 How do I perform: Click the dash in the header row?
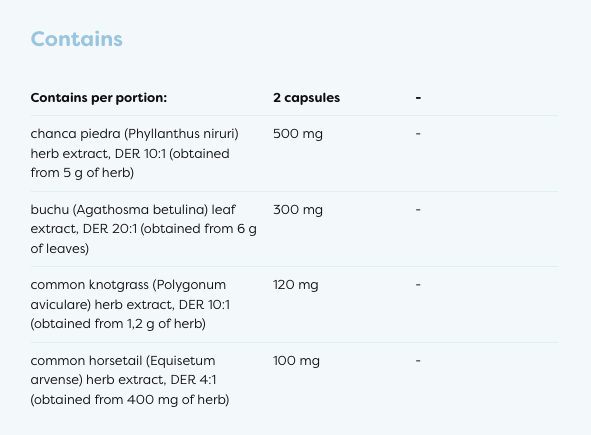pyautogui.click(x=418, y=98)
